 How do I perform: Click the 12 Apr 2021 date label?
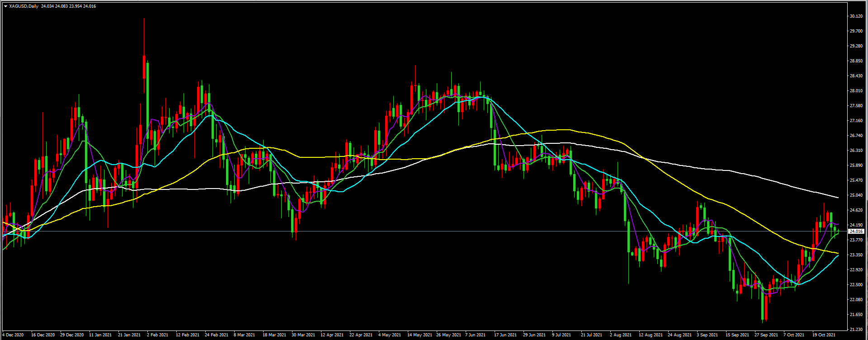coord(332,335)
